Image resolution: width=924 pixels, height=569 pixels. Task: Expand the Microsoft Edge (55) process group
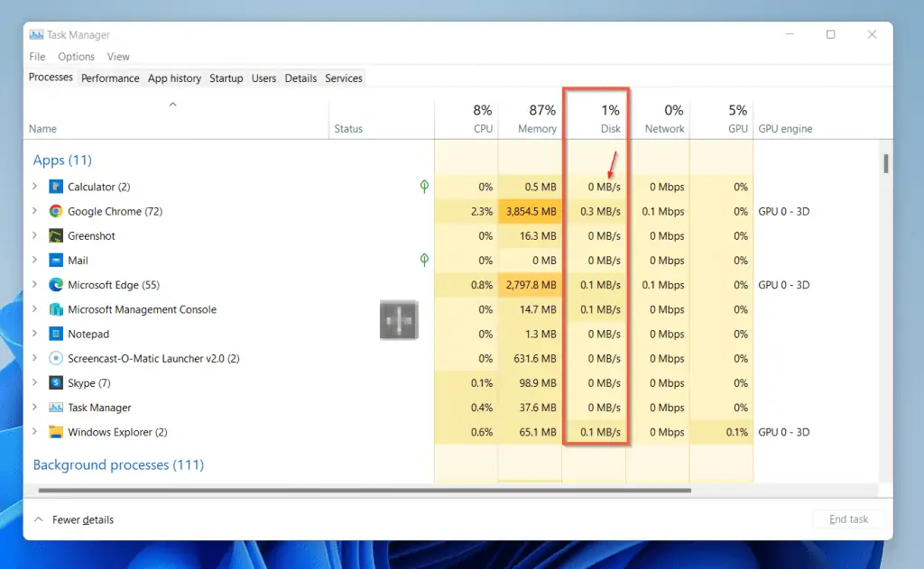pyautogui.click(x=35, y=285)
